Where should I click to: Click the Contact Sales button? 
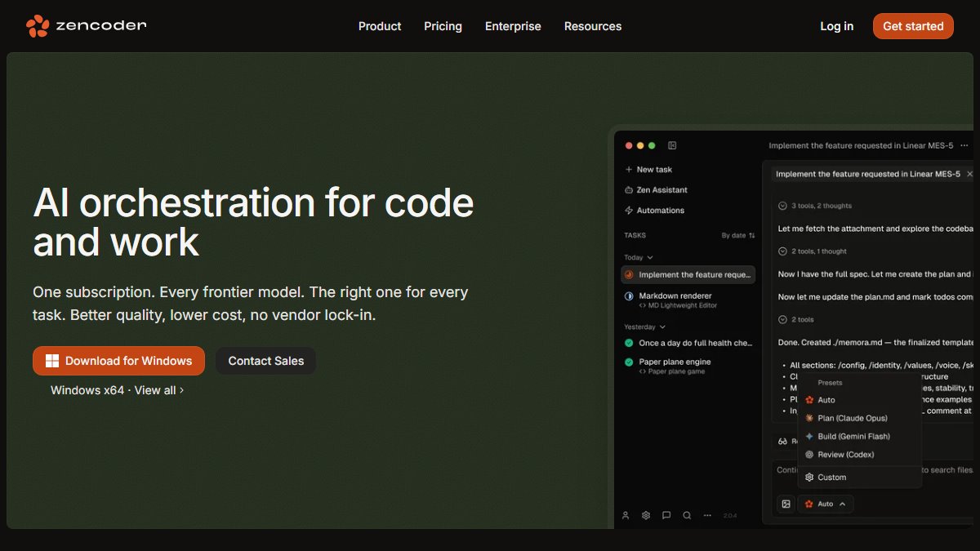pyautogui.click(x=266, y=361)
